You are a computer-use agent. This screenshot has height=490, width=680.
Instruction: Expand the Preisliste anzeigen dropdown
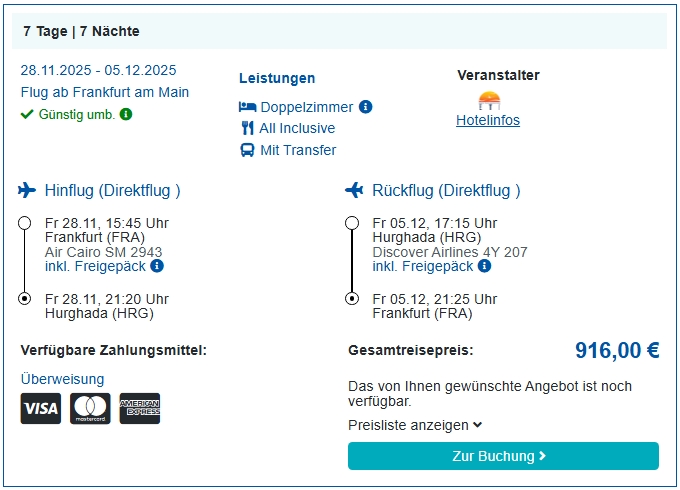415,425
